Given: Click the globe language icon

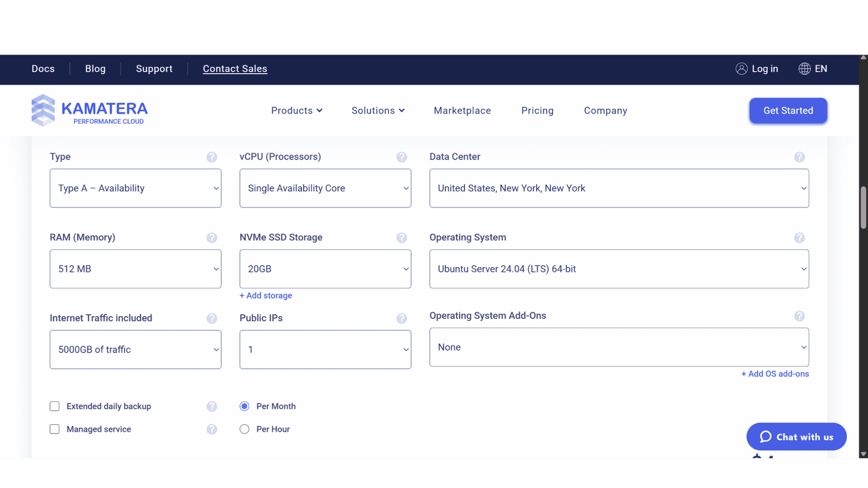Looking at the screenshot, I should pyautogui.click(x=804, y=69).
